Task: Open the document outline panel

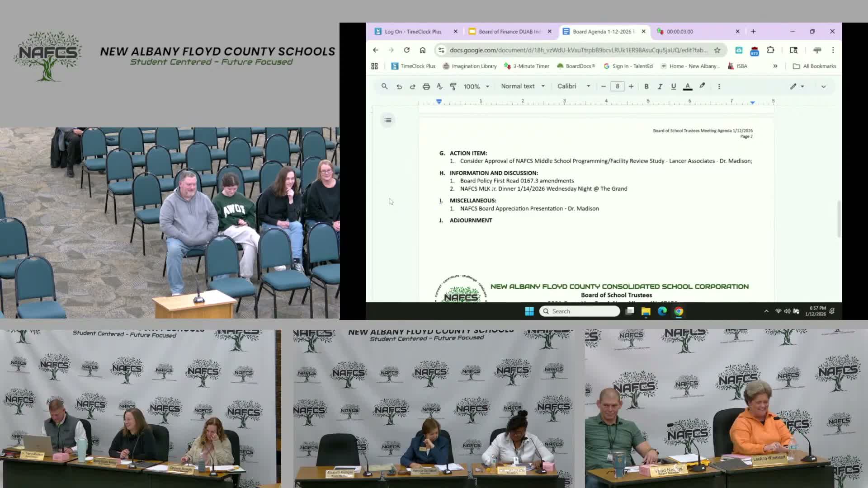Action: point(388,120)
